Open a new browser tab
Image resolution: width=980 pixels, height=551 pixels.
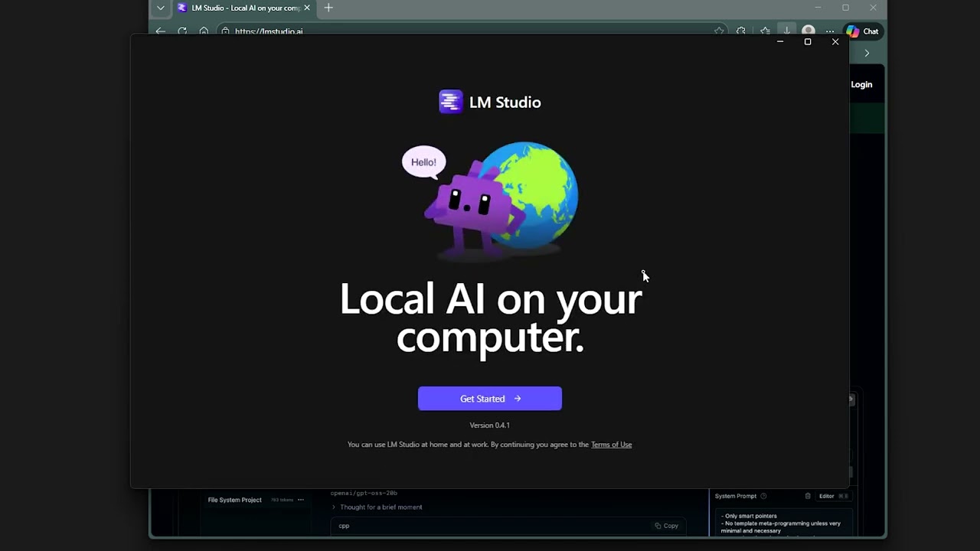pos(328,8)
